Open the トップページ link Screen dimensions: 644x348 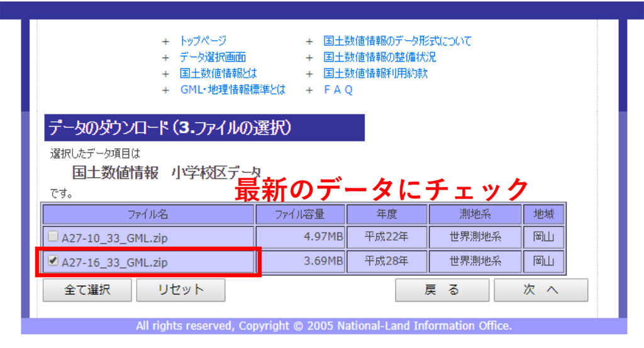pyautogui.click(x=203, y=41)
